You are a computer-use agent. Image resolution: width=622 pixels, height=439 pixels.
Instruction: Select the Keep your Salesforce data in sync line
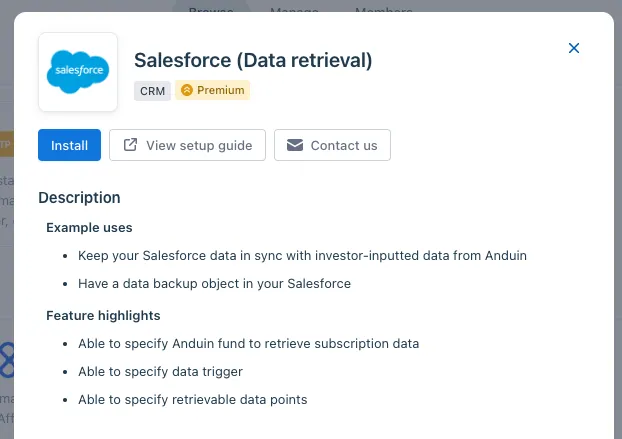click(x=302, y=256)
